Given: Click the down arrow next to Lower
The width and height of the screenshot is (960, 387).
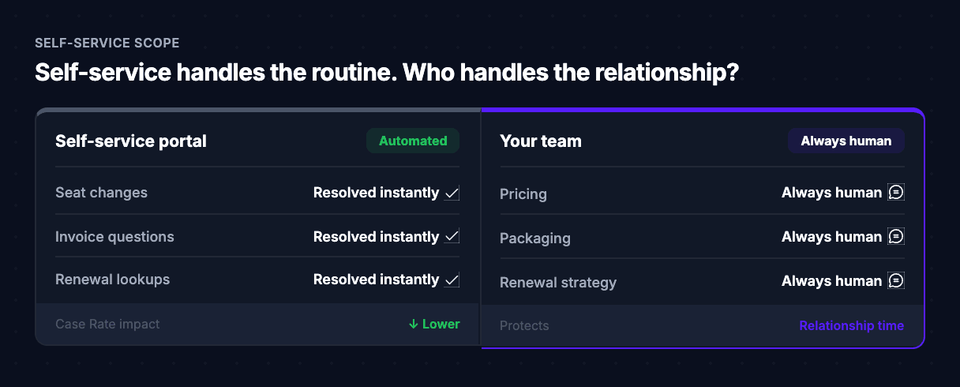Looking at the screenshot, I should pyautogui.click(x=413, y=324).
